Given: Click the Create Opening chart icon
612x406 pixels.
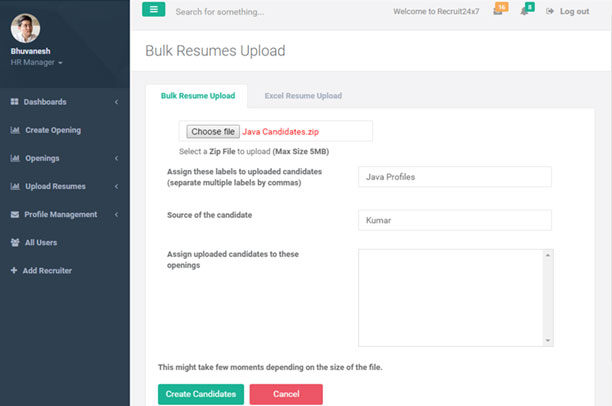Looking at the screenshot, I should point(15,130).
